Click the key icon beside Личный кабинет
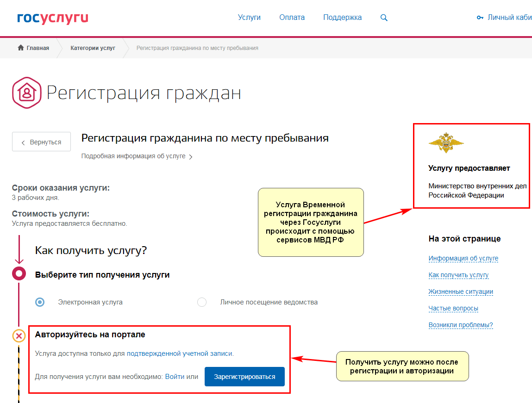532x403 pixels. coord(480,18)
